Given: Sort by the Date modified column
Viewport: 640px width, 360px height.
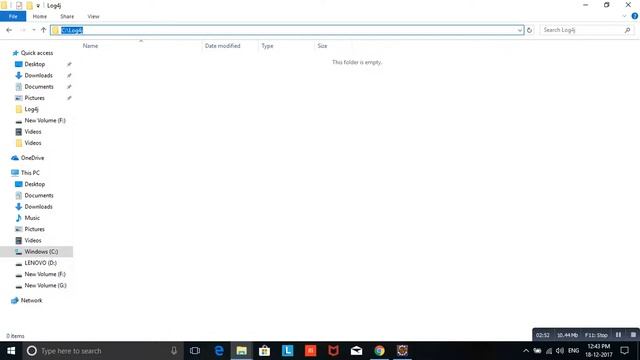Looking at the screenshot, I should [x=222, y=46].
